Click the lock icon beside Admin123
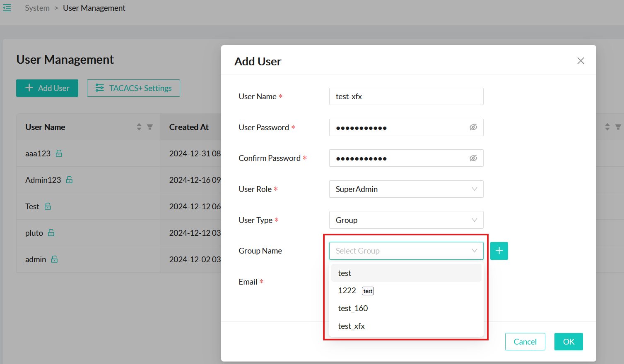Image resolution: width=624 pixels, height=364 pixels. pos(70,180)
